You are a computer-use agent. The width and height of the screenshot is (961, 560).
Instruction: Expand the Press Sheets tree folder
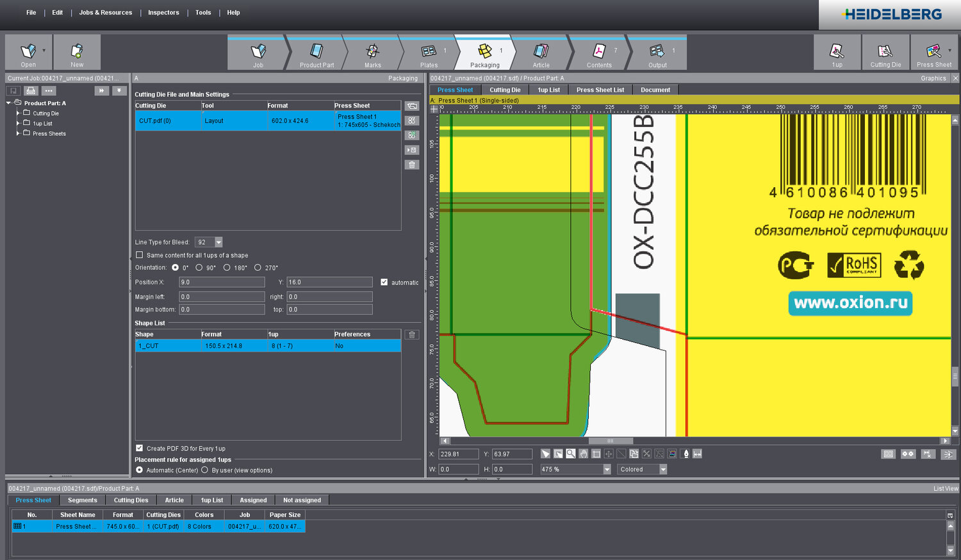(18, 133)
